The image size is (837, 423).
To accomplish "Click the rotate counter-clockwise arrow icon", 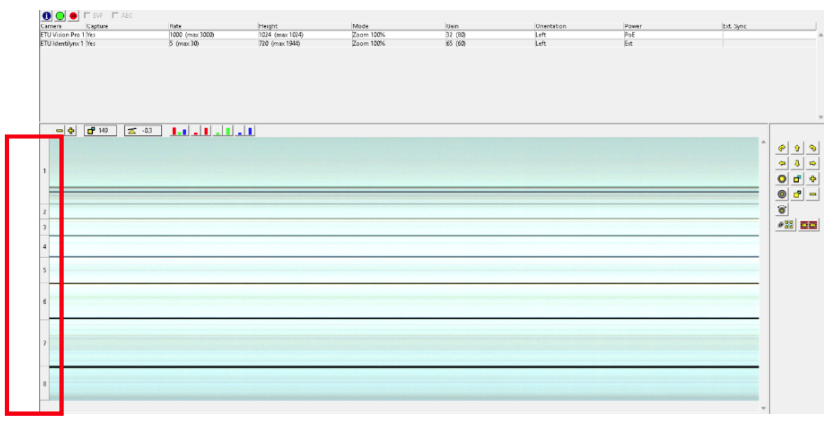I will pyautogui.click(x=782, y=148).
